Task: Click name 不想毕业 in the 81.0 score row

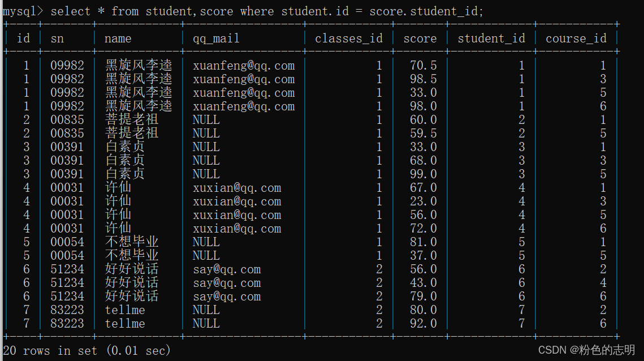Action: [x=131, y=242]
